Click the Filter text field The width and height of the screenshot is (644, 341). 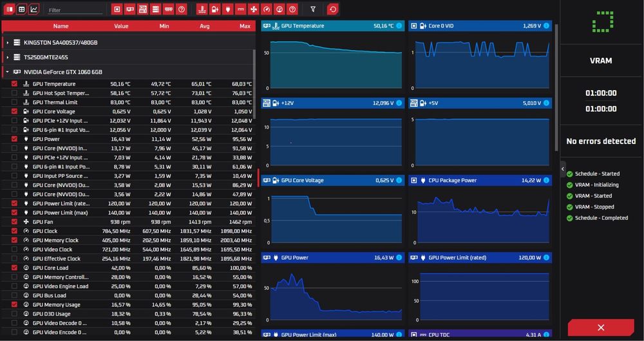coord(75,10)
